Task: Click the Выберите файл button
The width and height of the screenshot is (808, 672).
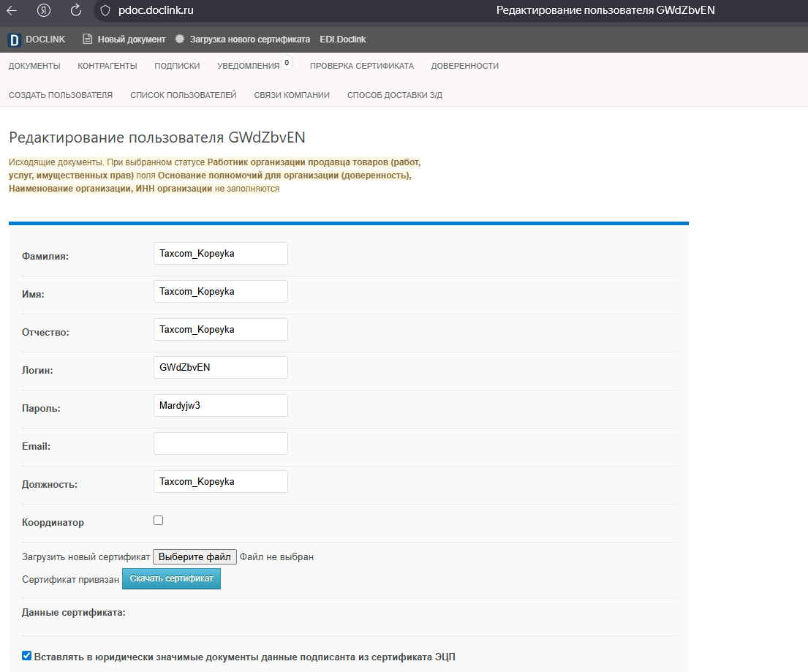Action: 195,557
